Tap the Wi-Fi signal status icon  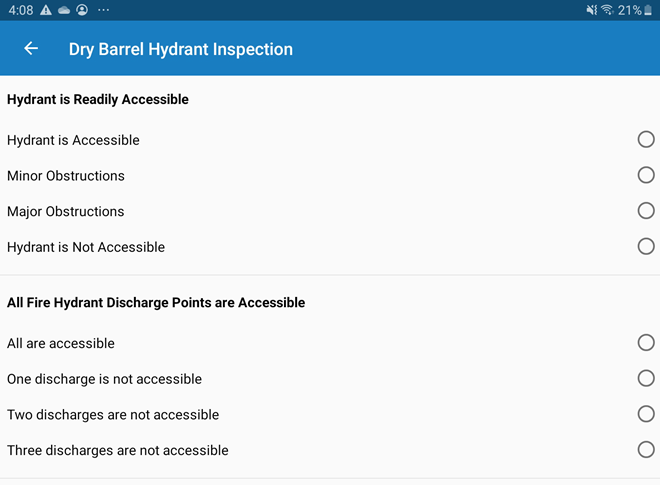(607, 10)
